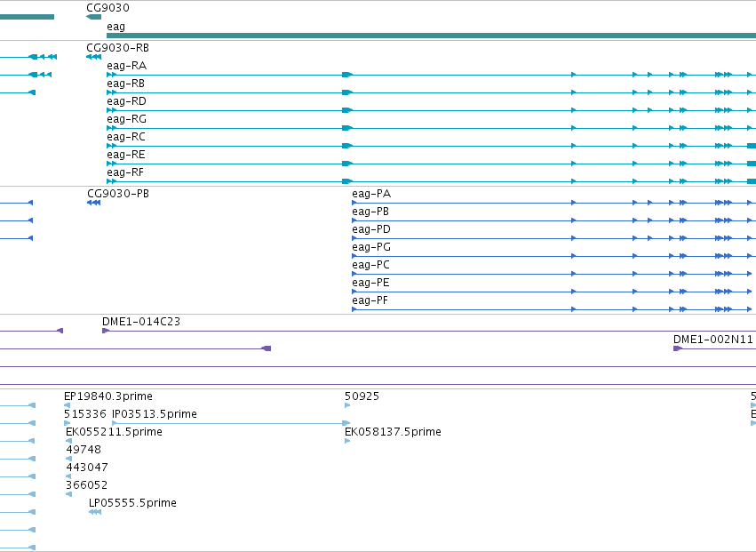Image resolution: width=756 pixels, height=552 pixels.
Task: Click the long eag gene bar
Action: tap(431, 36)
